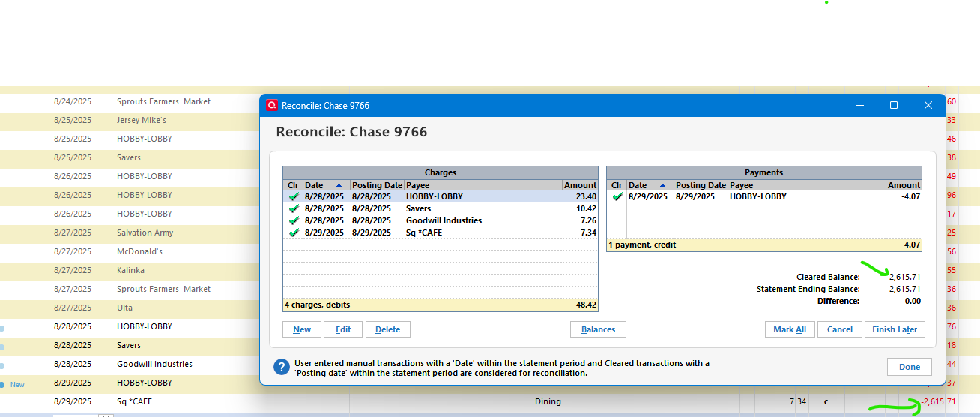Click Cleared Balance value 2,615.71
Image resolution: width=980 pixels, height=417 pixels.
tap(904, 277)
